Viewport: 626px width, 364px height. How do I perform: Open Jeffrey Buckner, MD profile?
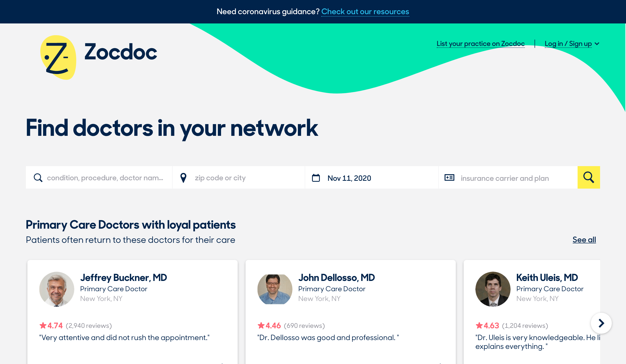[x=123, y=278]
